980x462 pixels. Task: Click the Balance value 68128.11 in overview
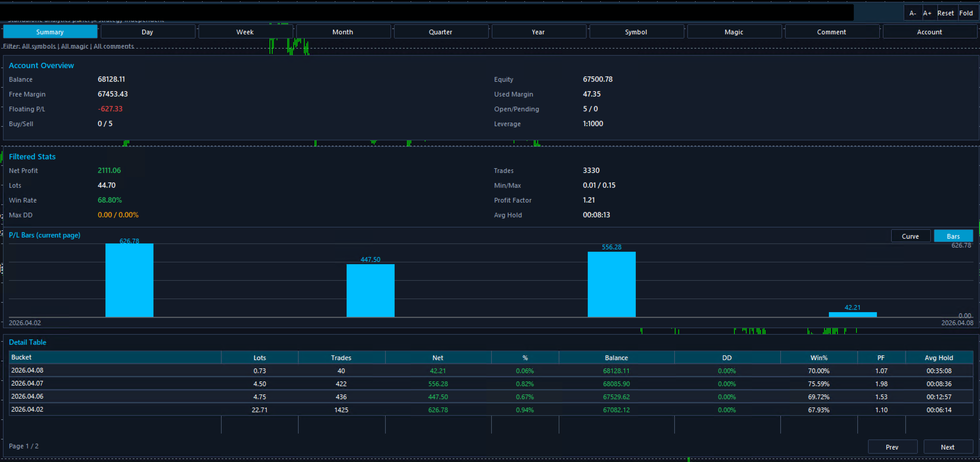[111, 79]
